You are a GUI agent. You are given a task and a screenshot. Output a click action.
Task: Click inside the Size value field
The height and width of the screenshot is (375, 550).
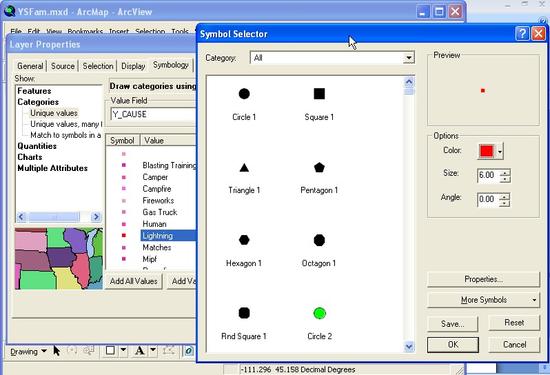coord(488,175)
